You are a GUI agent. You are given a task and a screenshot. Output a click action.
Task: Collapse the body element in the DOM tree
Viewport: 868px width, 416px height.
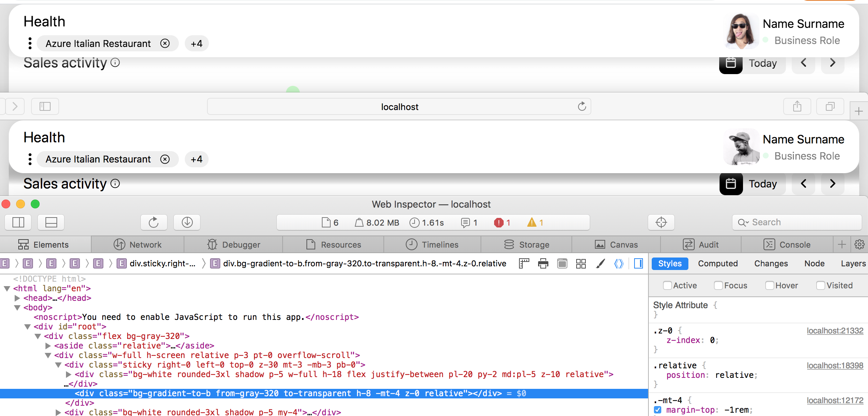(x=17, y=308)
